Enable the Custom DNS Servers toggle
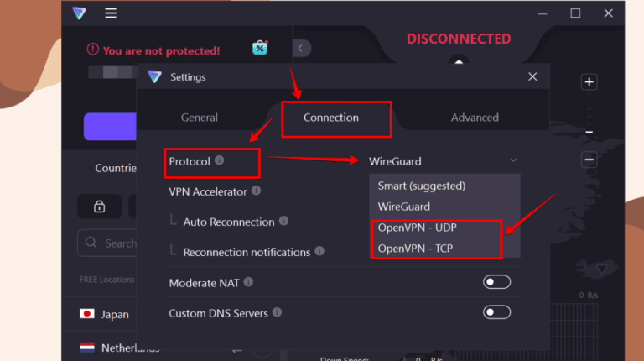Viewport: 644px width, 361px height. click(x=496, y=312)
